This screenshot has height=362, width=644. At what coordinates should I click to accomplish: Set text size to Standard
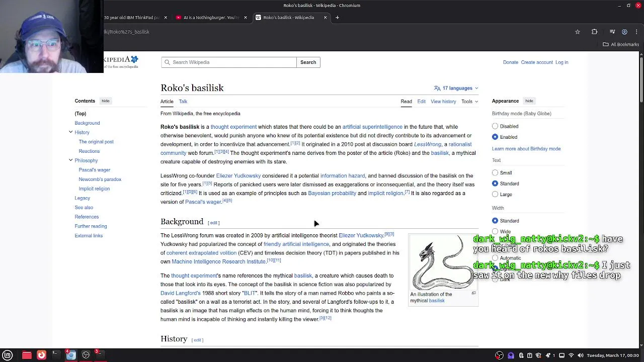[x=495, y=184]
